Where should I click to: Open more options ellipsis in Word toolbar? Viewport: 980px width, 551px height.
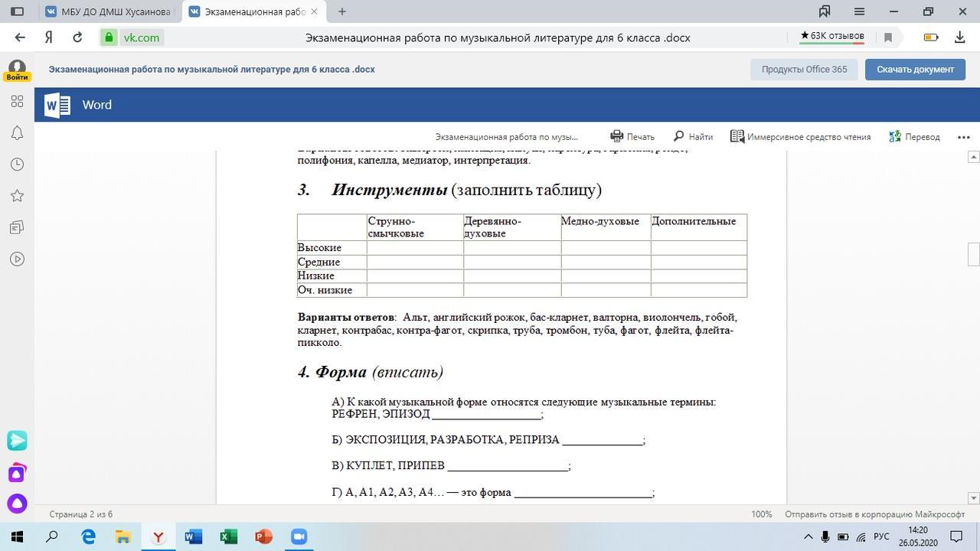[x=964, y=137]
